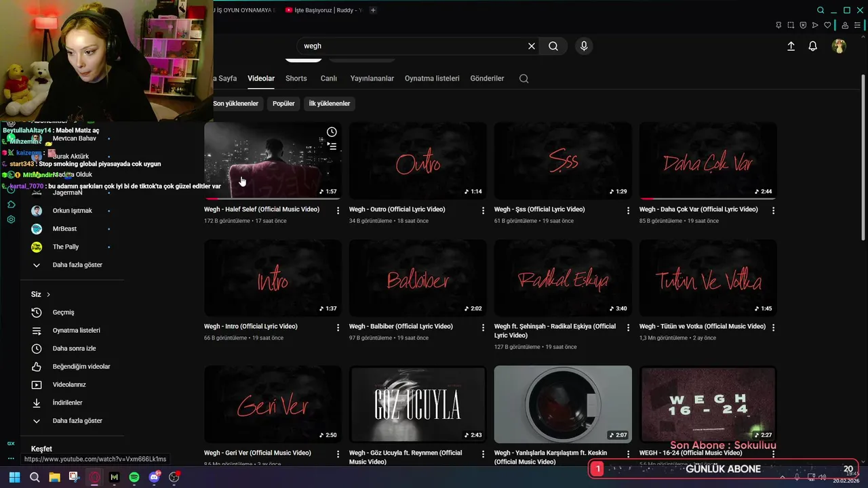Open OBS Studio from the taskbar
Screen dimensions: 868x488
pyautogui.click(x=174, y=477)
